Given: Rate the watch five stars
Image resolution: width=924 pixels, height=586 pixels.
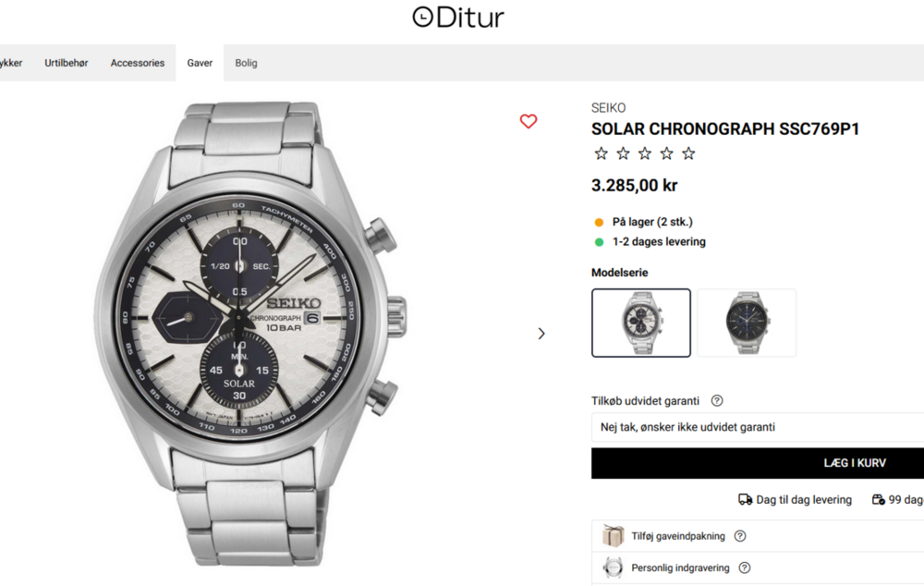Looking at the screenshot, I should point(688,153).
